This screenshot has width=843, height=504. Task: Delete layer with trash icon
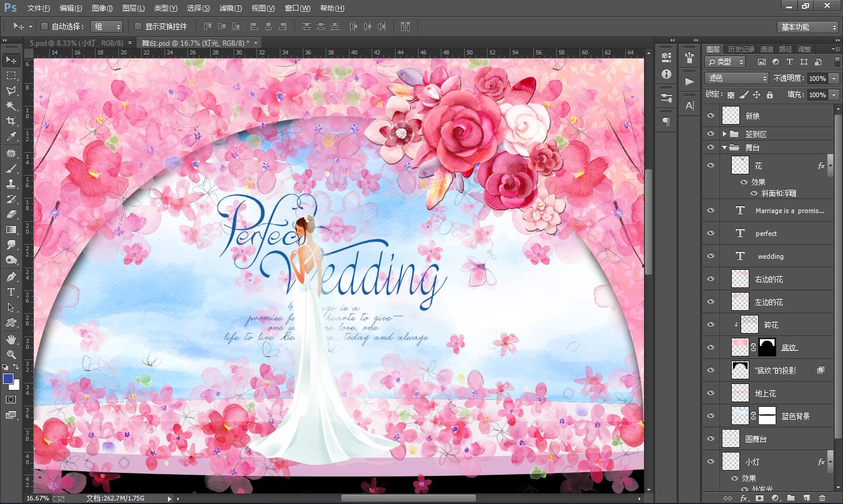tap(823, 498)
